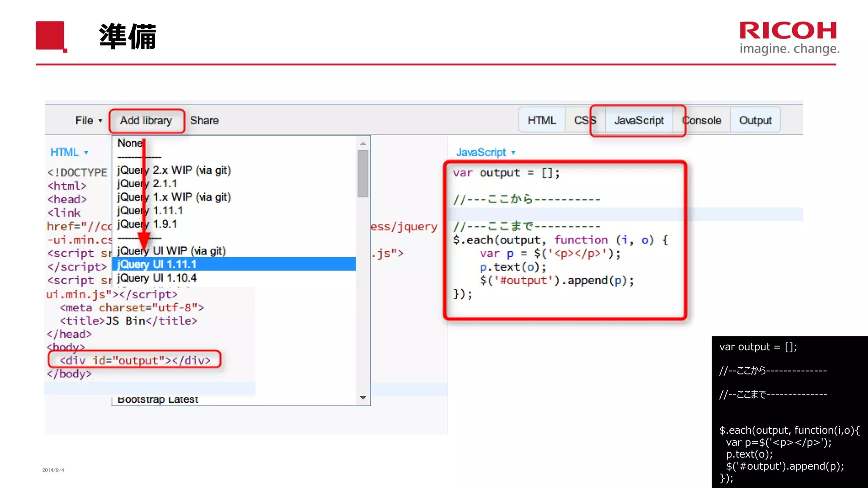The width and height of the screenshot is (868, 488).
Task: Show the Output panel
Action: [x=755, y=121]
